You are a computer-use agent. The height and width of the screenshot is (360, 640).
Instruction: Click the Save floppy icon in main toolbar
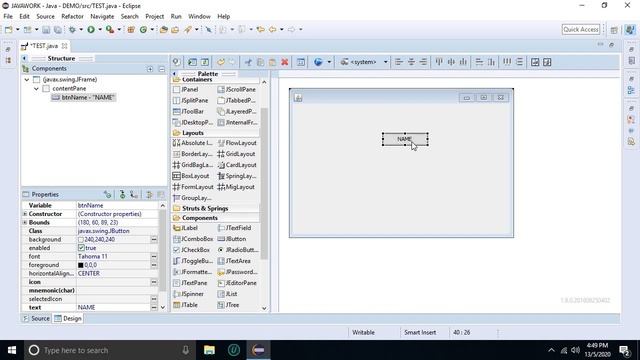coord(46,29)
